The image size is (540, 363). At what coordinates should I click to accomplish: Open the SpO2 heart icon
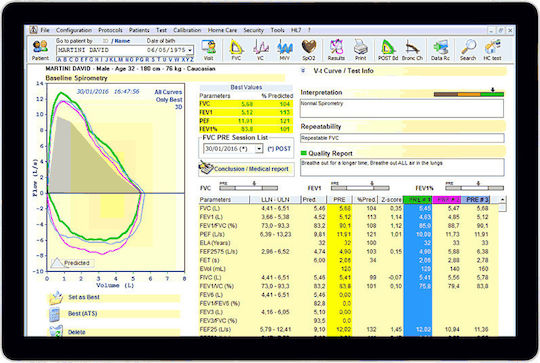[309, 50]
